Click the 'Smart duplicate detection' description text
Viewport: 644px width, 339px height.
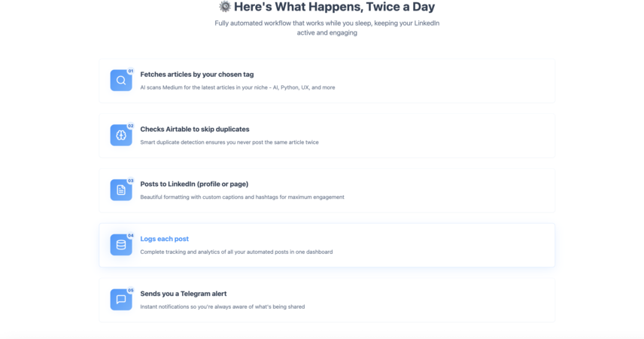pos(229,142)
